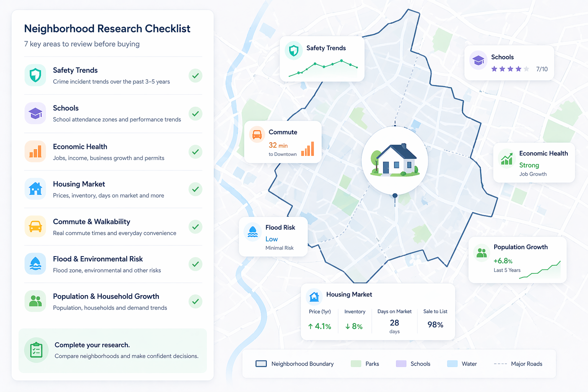Click the clipboard icon beside Complete your research

36,350
